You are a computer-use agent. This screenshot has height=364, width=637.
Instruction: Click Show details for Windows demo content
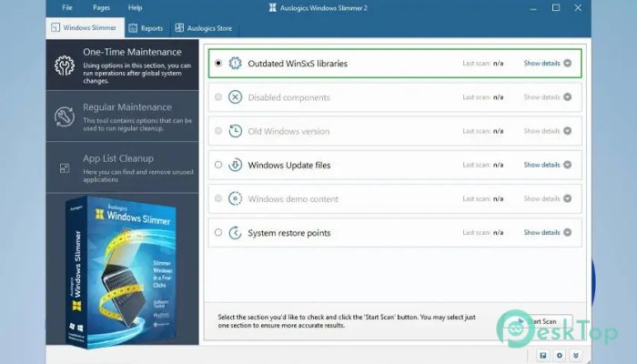(x=541, y=198)
